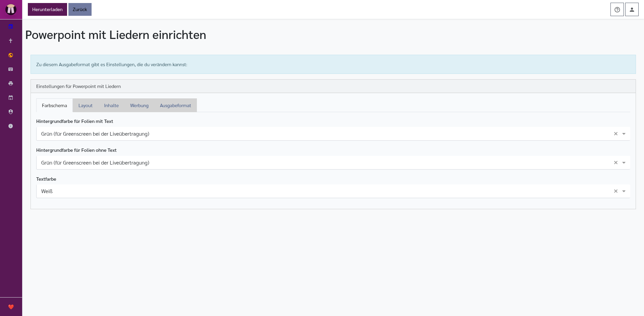Click the Herunterladen button

coord(47,9)
